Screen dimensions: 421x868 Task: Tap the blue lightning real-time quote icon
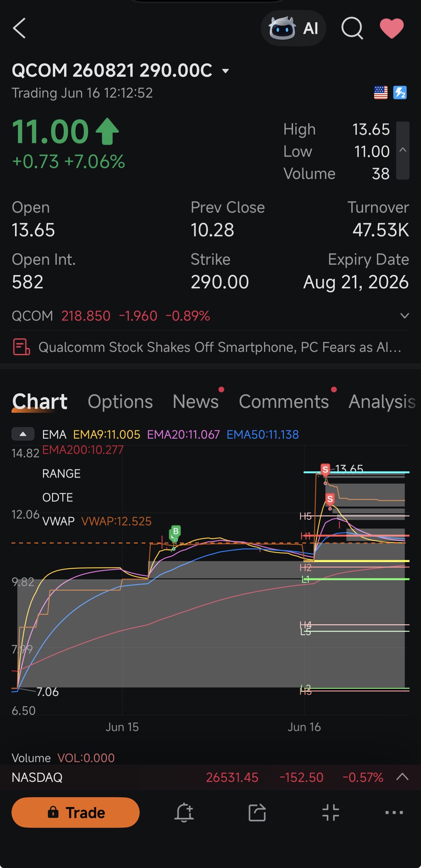click(x=400, y=92)
